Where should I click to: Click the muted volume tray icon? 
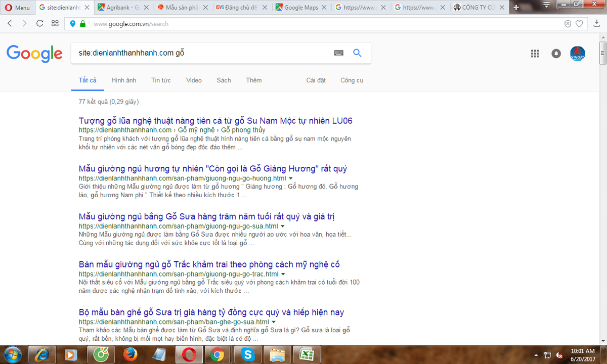559,355
